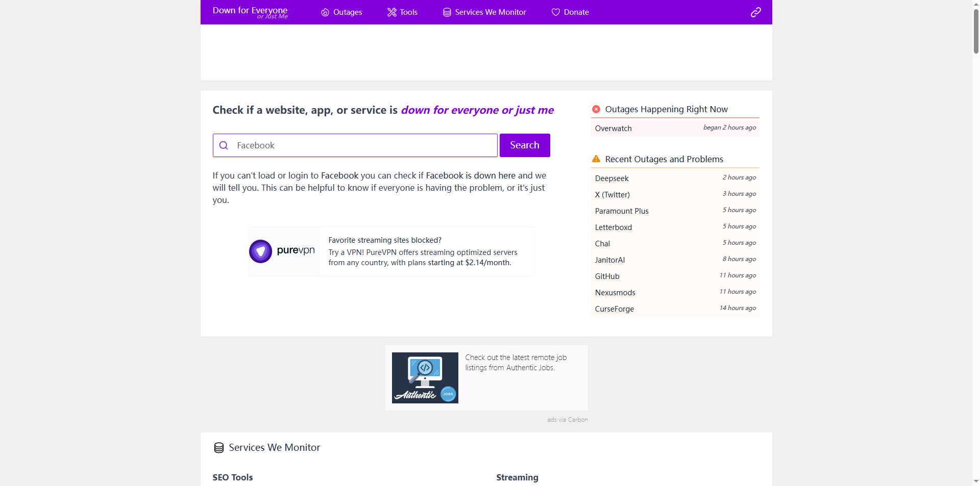Click the Down for Everyone logo
Viewport: 980px width, 486px height.
(x=250, y=12)
